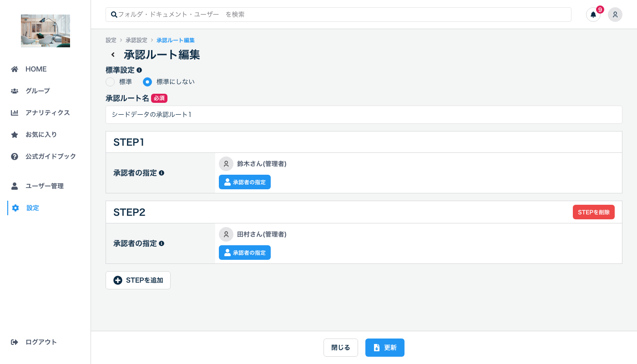Open アナリティクス from the sidebar
Screen dimensions: 637x364
pyautogui.click(x=47, y=113)
